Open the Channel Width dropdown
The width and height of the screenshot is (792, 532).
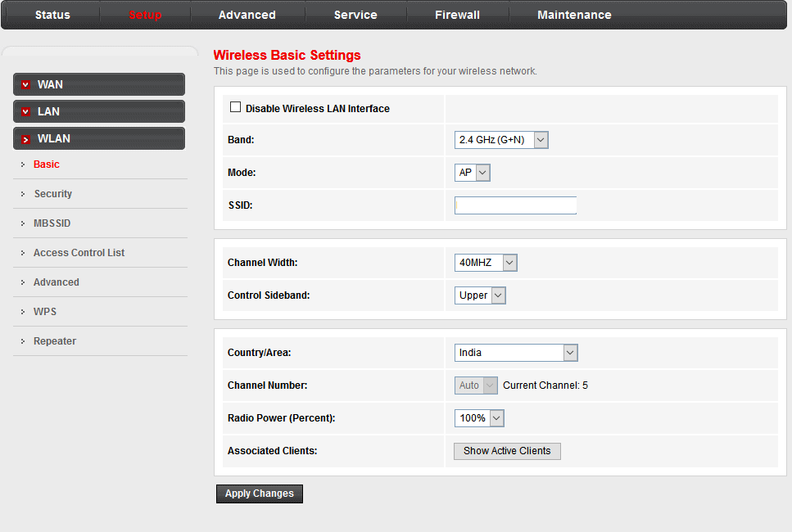[486, 263]
